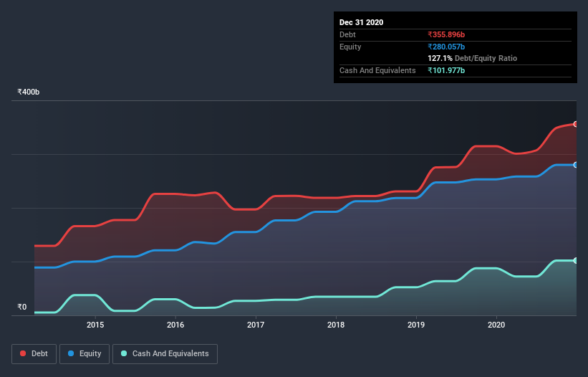Click the ₹400b y-axis label
The image size is (588, 377).
(29, 92)
